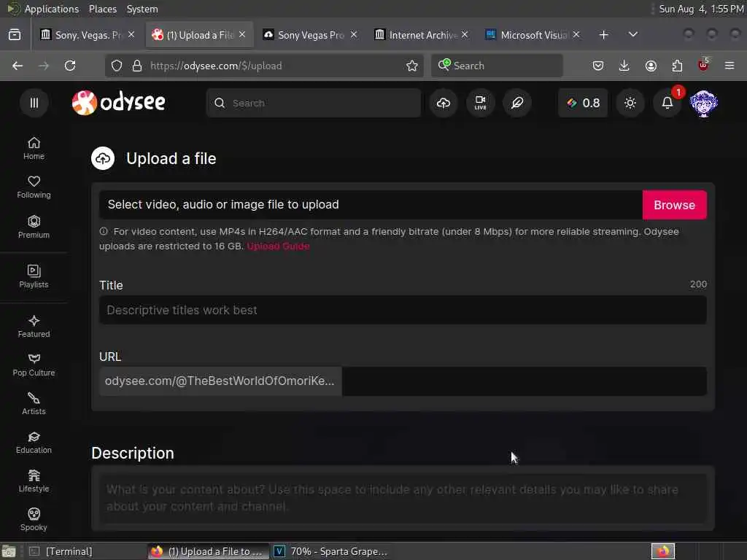The width and height of the screenshot is (747, 560).
Task: Open uBlock Origin extension icon
Action: [x=703, y=65]
